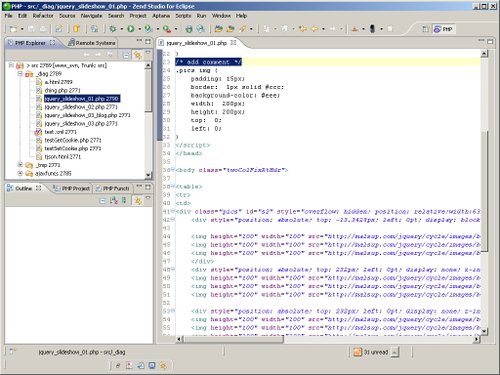The height and width of the screenshot is (375, 500).
Task: Click the Debug bug toolbar icon
Action: (113, 29)
